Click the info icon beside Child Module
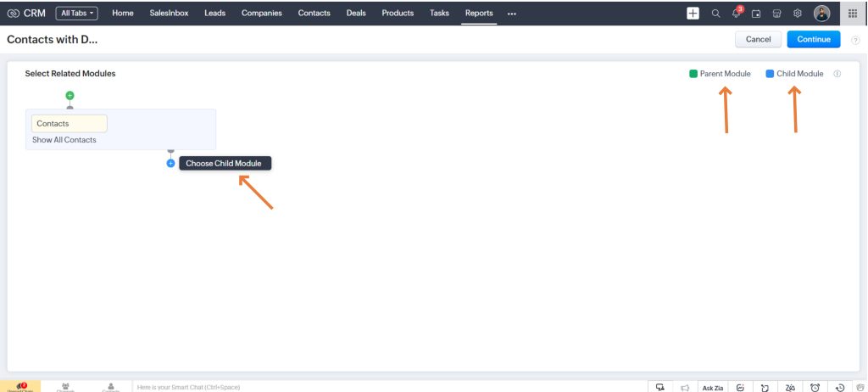 (x=837, y=74)
